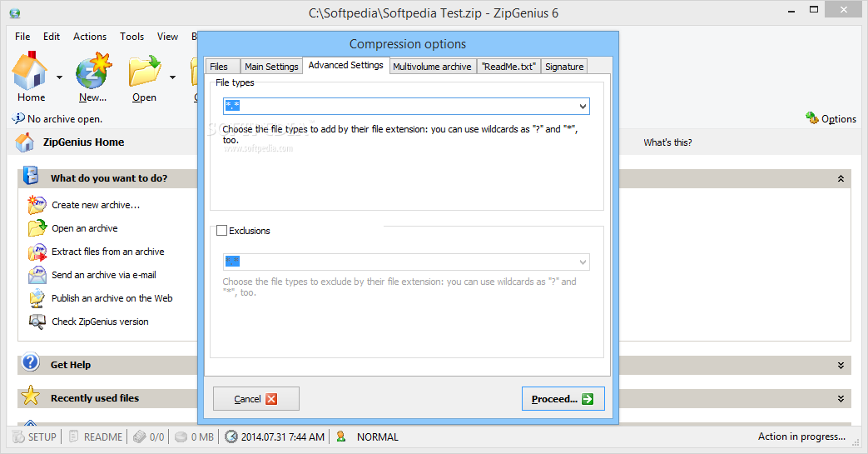Click Send an archive via e-mail link
The height and width of the screenshot is (454, 868).
pyautogui.click(x=104, y=275)
